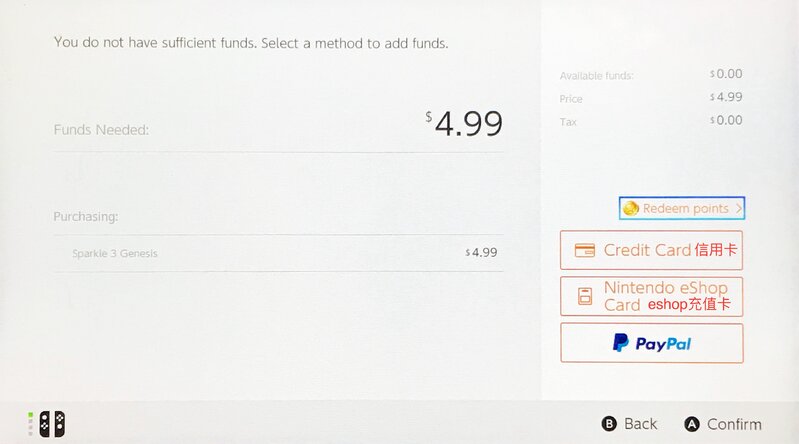Open the Redeem points option
The width and height of the screenshot is (799, 444).
tap(683, 208)
